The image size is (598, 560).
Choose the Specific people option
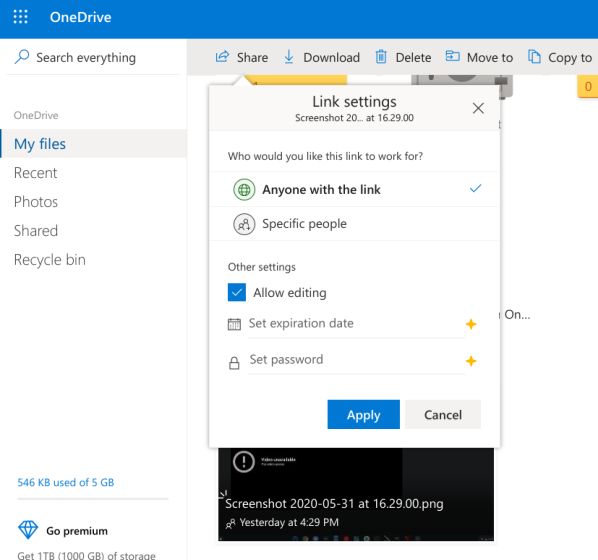(354, 224)
